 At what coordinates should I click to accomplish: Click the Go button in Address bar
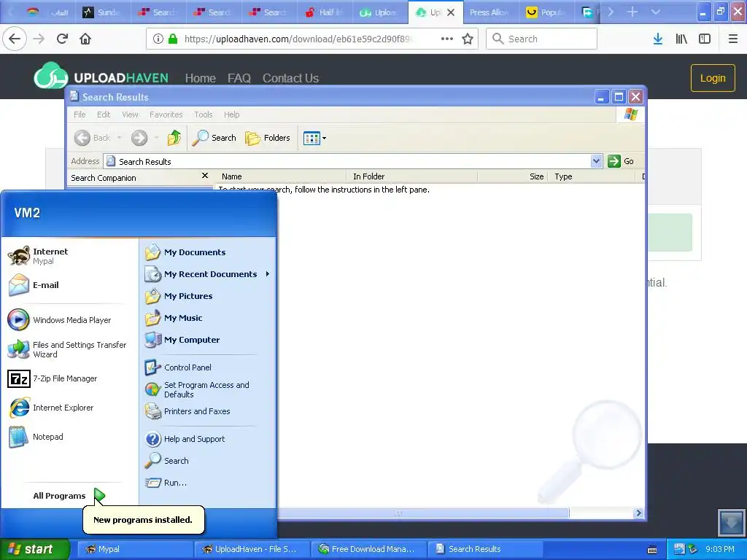pyautogui.click(x=621, y=161)
